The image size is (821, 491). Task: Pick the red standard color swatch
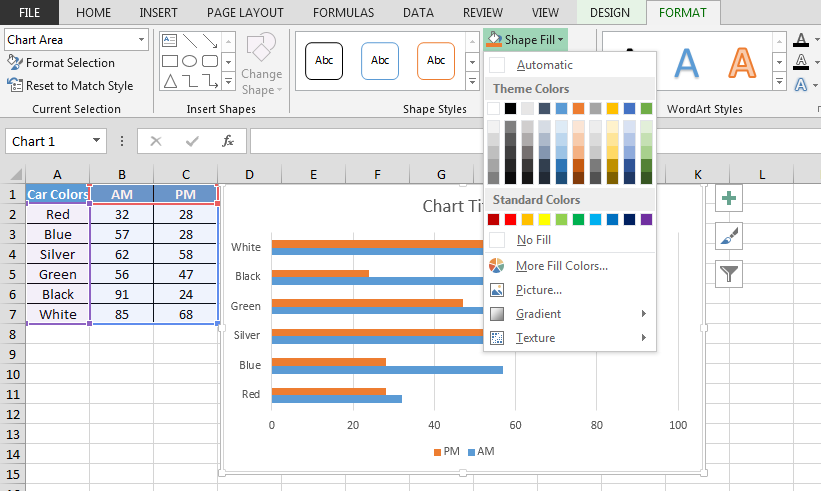(x=510, y=219)
